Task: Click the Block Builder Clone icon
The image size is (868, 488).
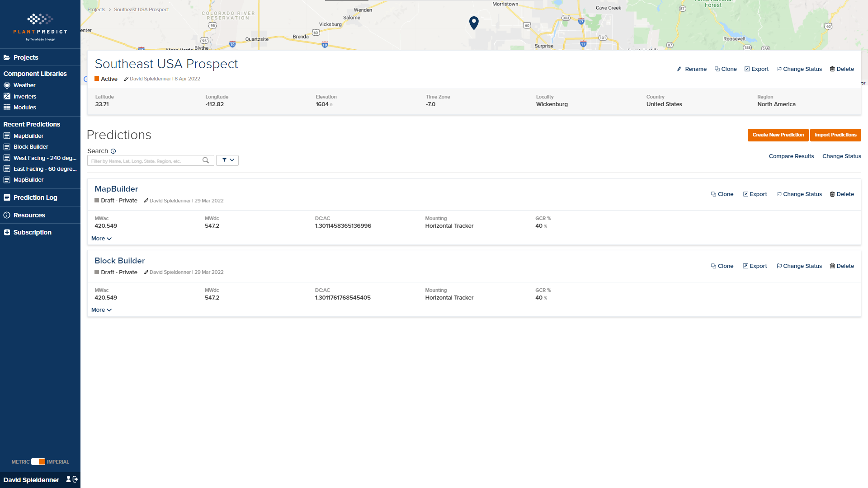Action: point(713,266)
